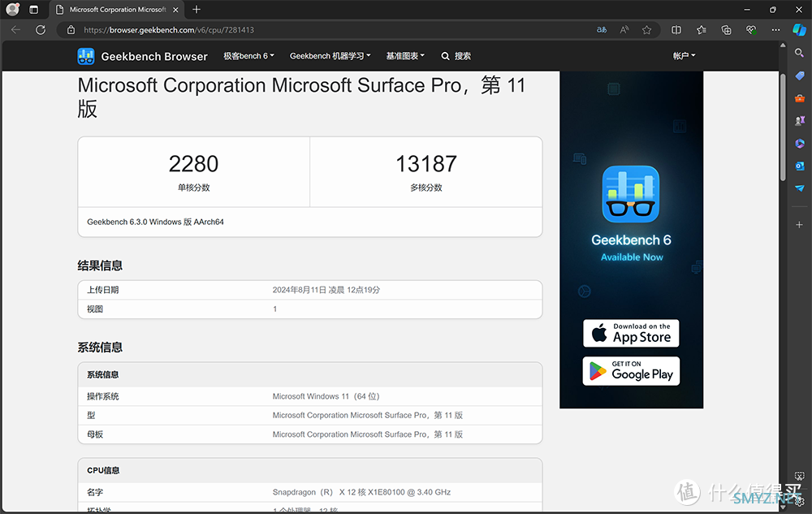Click the multi-core score 13187
The image size is (812, 514).
pyautogui.click(x=426, y=164)
